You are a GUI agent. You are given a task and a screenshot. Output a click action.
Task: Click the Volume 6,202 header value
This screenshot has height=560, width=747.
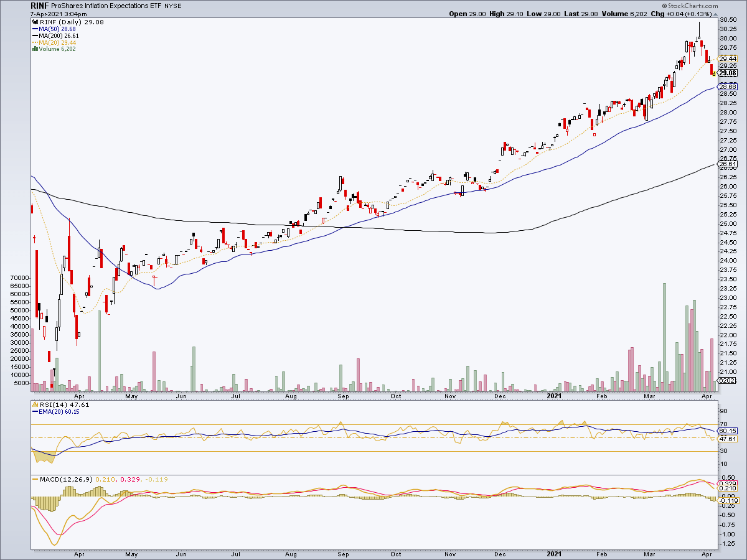(x=624, y=14)
